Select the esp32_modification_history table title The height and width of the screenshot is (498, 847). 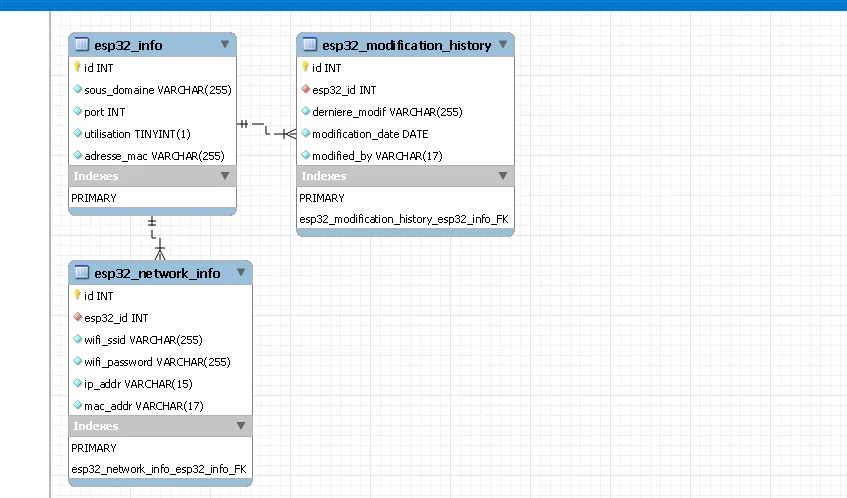[406, 45]
